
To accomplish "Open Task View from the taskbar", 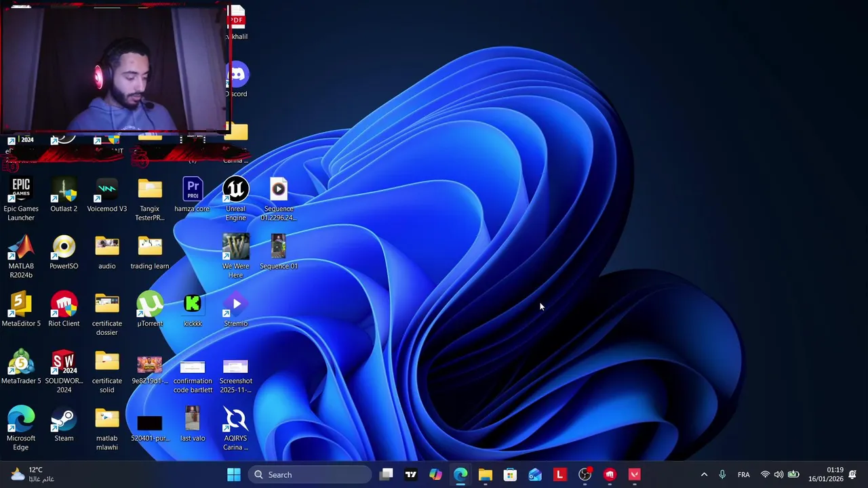I will click(386, 474).
